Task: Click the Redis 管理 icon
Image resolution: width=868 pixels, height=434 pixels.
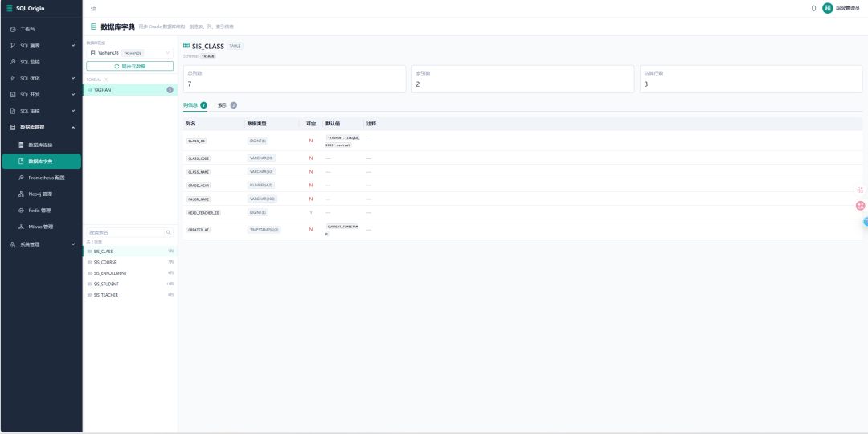Action: 21,211
